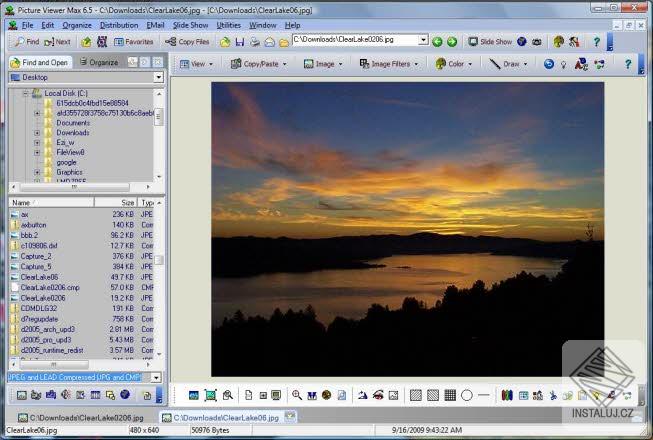
Task: Click the grid pattern icon in bottom toolbar
Action: 450,395
